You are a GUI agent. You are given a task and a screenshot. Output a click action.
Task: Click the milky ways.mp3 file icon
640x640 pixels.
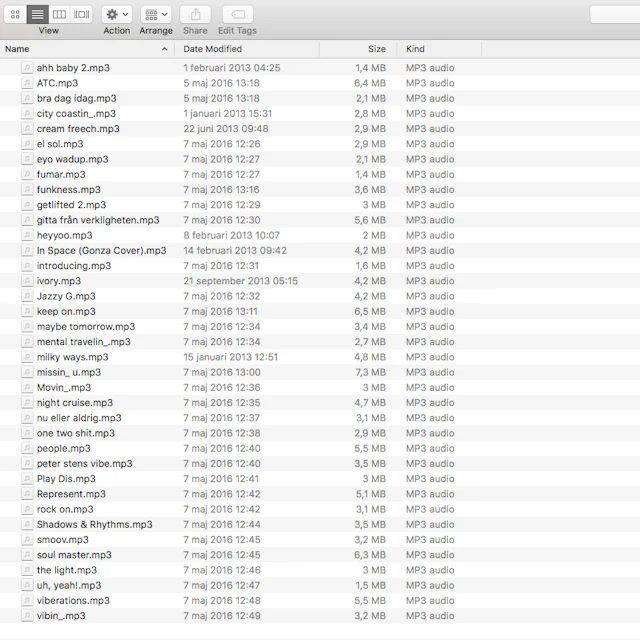pyautogui.click(x=27, y=357)
